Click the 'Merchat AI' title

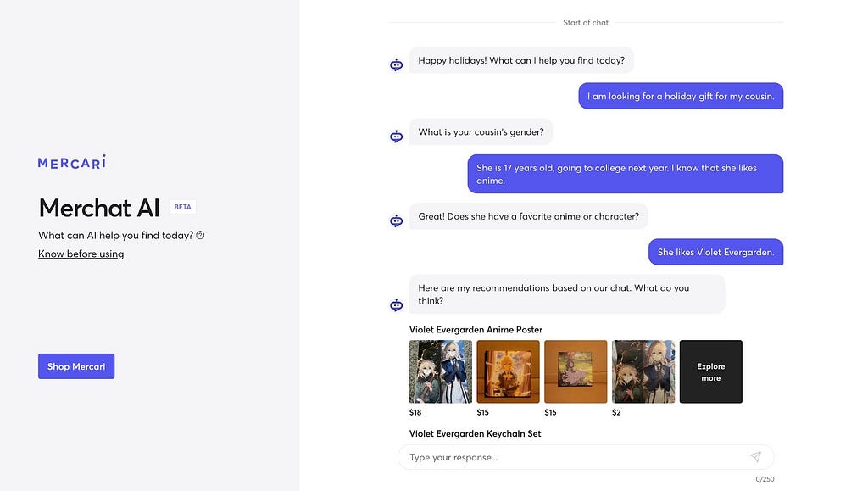point(99,208)
